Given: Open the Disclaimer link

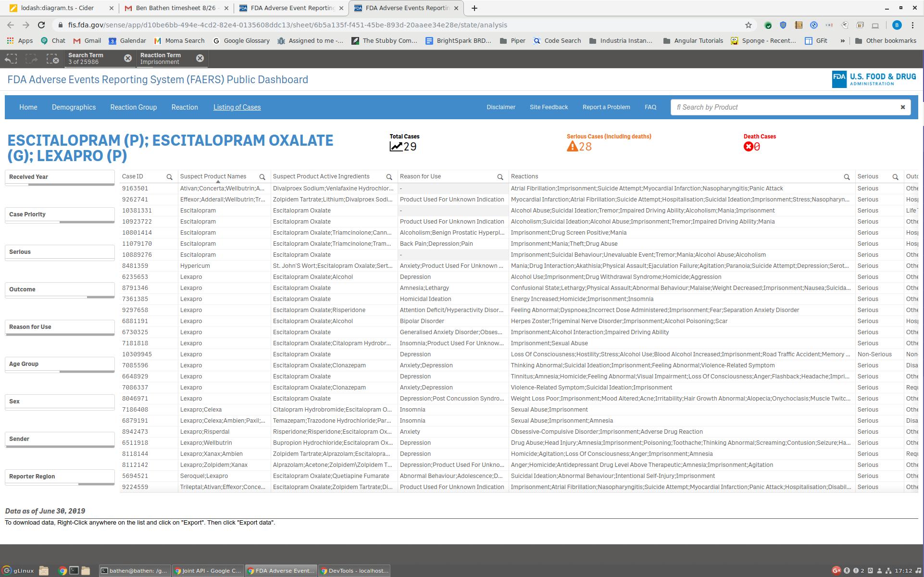Looking at the screenshot, I should pos(500,107).
